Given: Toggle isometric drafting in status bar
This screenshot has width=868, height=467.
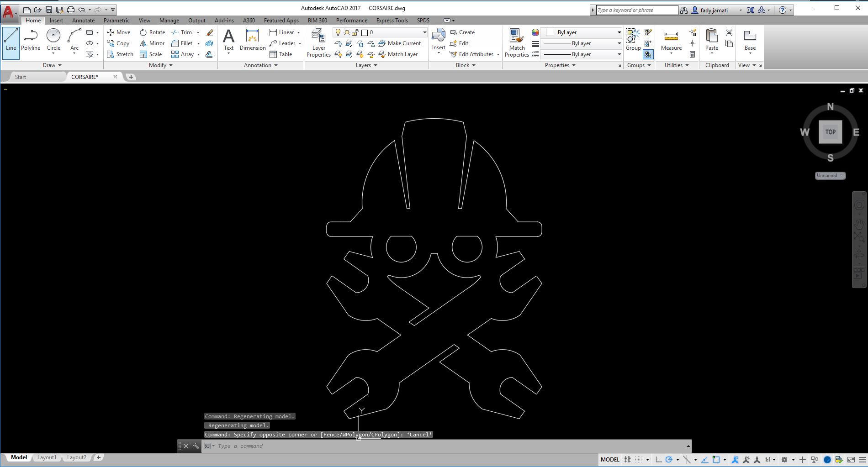Looking at the screenshot, I should coord(687,459).
